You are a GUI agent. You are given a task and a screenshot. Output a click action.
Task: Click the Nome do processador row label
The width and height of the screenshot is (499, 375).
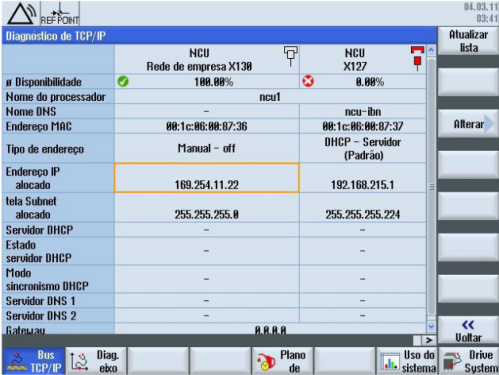pyautogui.click(x=56, y=97)
